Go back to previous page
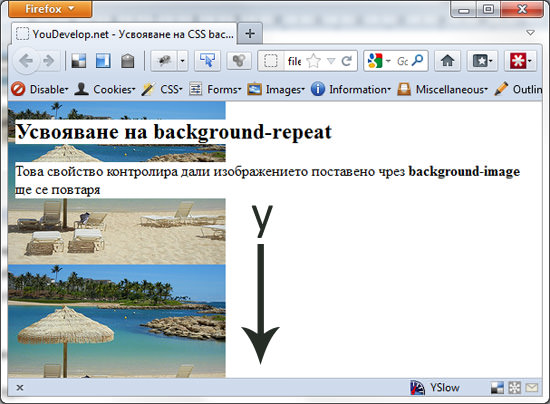Image resolution: width=550 pixels, height=404 pixels. tap(26, 61)
